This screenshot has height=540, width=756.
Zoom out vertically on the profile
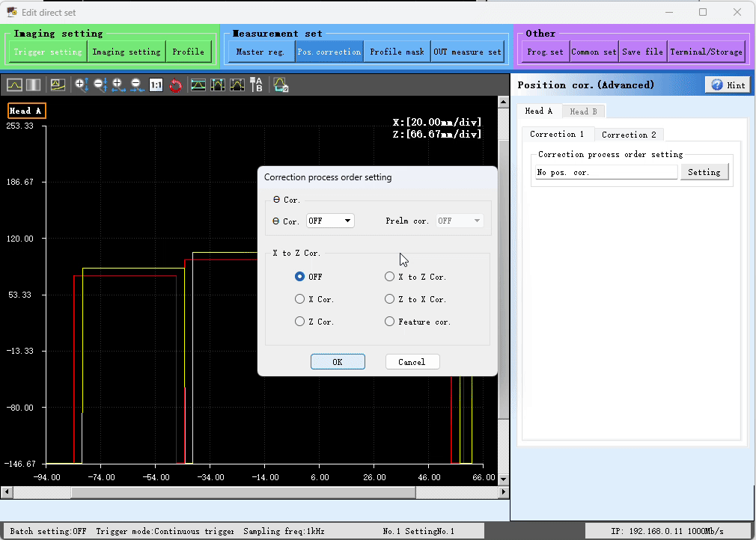point(100,85)
